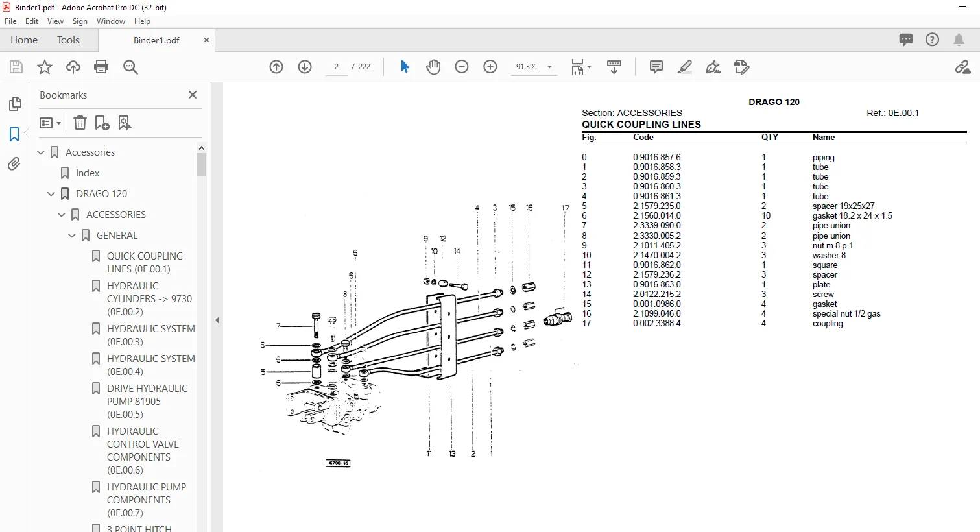The width and height of the screenshot is (980, 532).
Task: Open the help question mark icon
Action: [x=932, y=40]
